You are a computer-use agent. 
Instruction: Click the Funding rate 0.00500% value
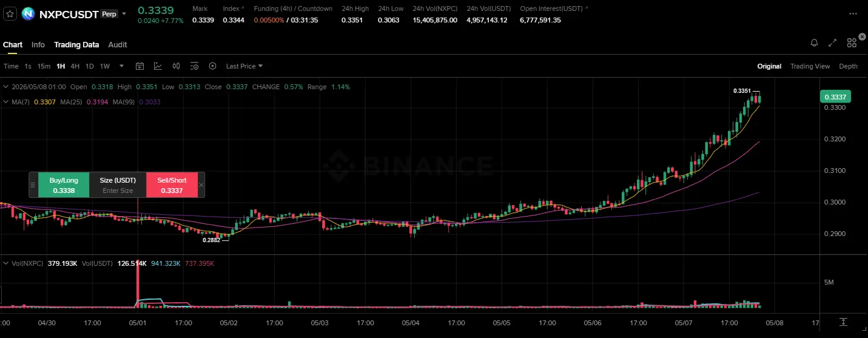[x=268, y=20]
